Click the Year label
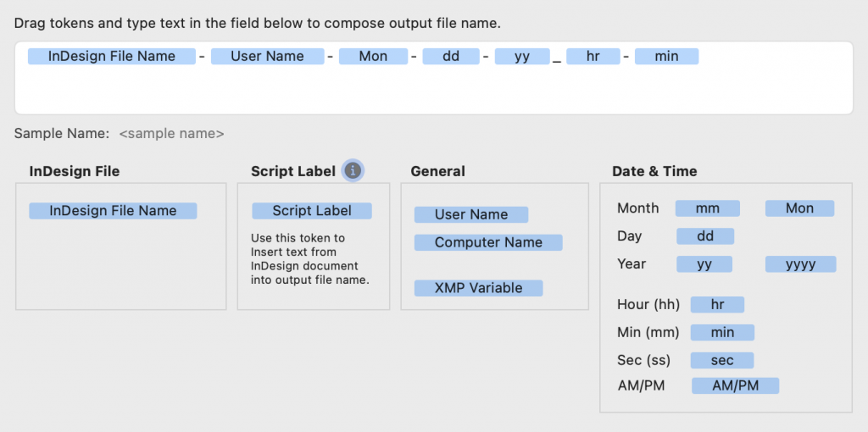Screen dimensions: 868x432 point(632,263)
